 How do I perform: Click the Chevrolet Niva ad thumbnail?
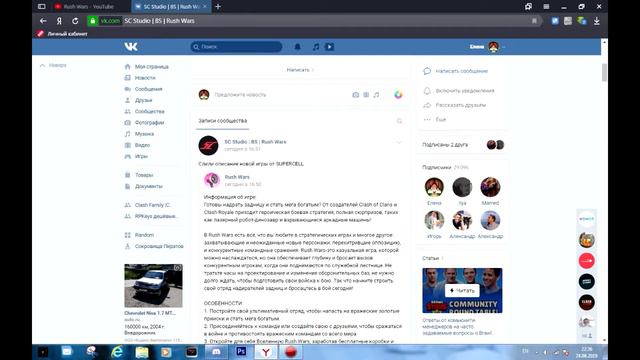pos(153,286)
